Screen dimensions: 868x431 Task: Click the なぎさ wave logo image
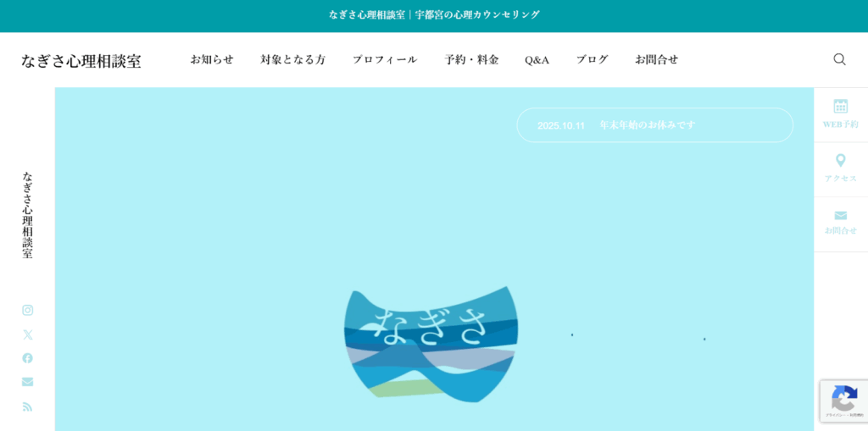point(431,343)
